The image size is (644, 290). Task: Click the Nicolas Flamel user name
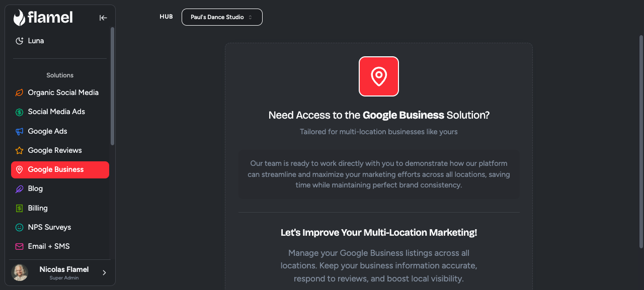click(x=64, y=269)
